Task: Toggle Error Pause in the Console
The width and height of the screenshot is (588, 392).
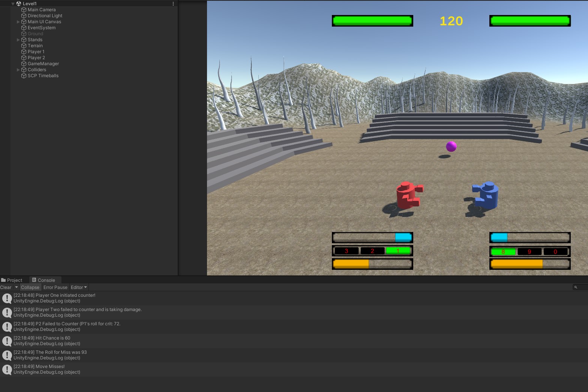Action: click(x=55, y=287)
